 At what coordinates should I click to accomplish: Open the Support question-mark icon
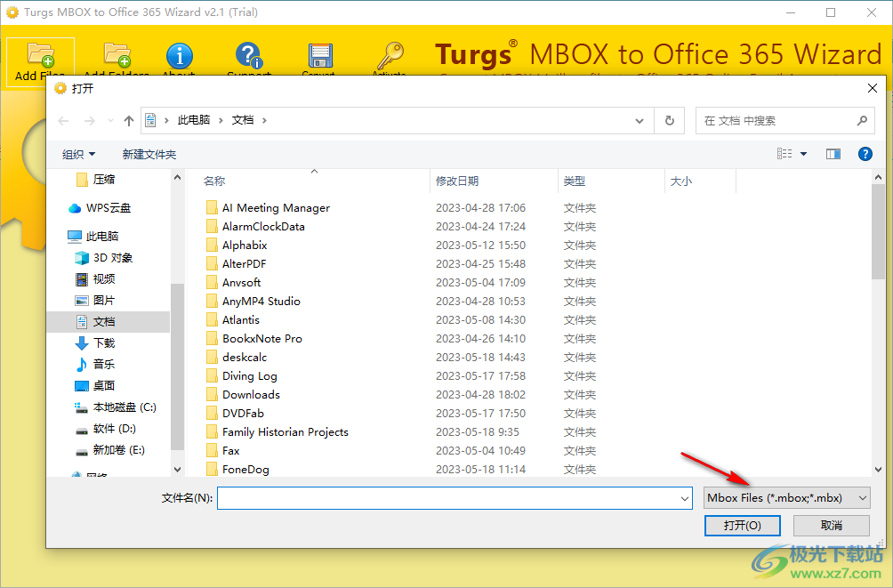(249, 55)
